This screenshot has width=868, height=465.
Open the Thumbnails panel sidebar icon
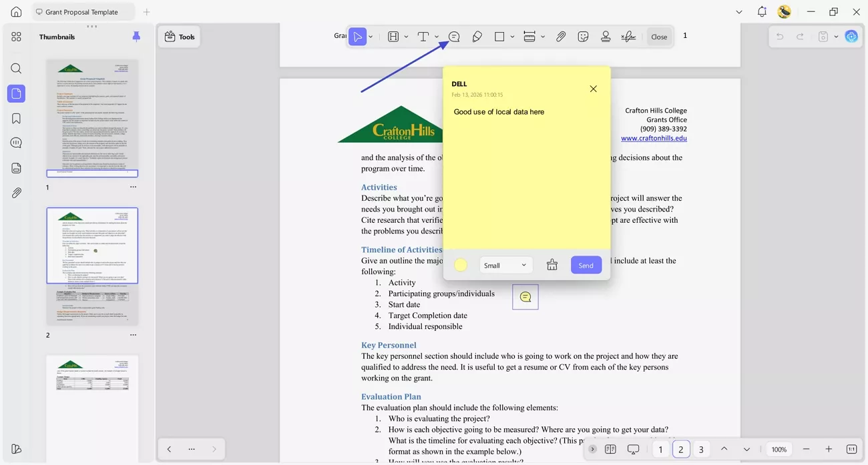click(x=16, y=93)
